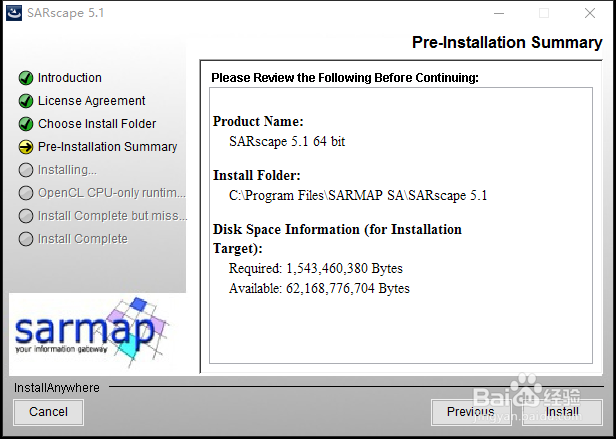Click the green check beside Choose Install Folder

(26, 124)
